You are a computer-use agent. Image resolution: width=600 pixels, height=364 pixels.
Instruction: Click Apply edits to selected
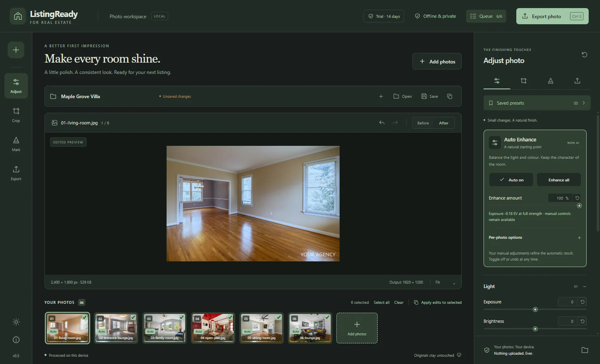437,302
